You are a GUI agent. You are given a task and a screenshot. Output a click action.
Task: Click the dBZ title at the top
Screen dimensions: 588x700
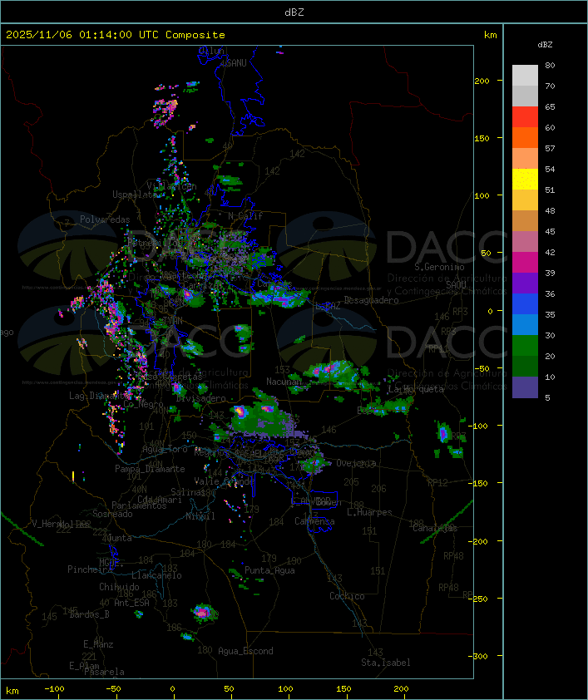(294, 12)
